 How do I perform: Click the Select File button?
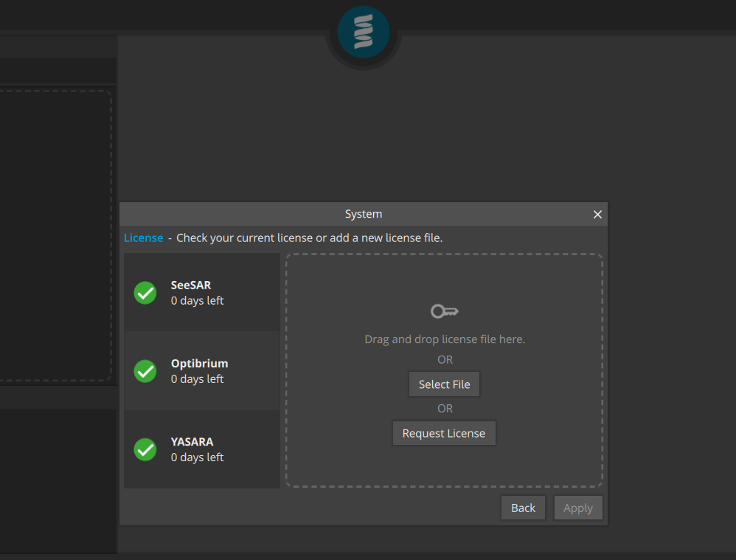444,384
